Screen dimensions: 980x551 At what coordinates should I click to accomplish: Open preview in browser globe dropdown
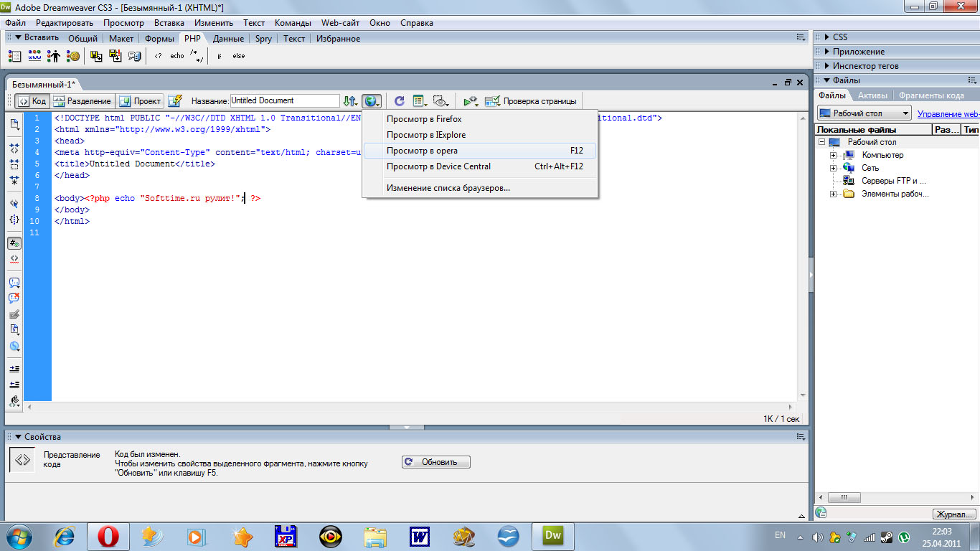click(x=371, y=101)
